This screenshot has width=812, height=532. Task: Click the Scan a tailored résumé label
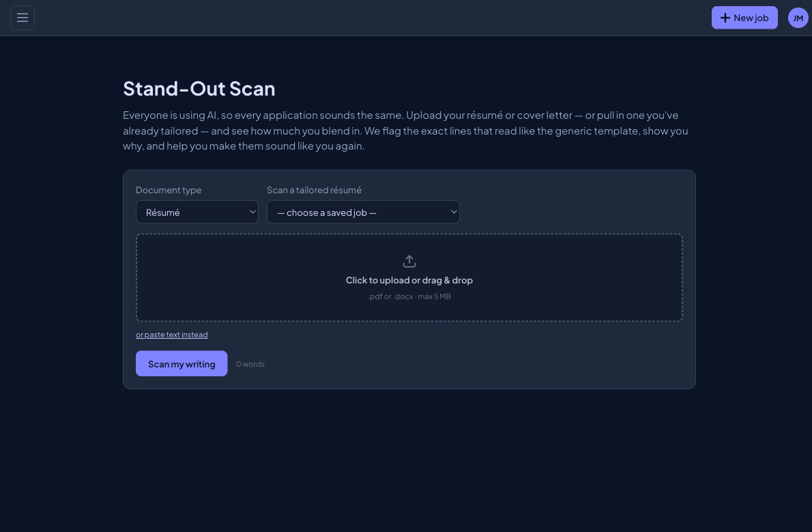[314, 190]
